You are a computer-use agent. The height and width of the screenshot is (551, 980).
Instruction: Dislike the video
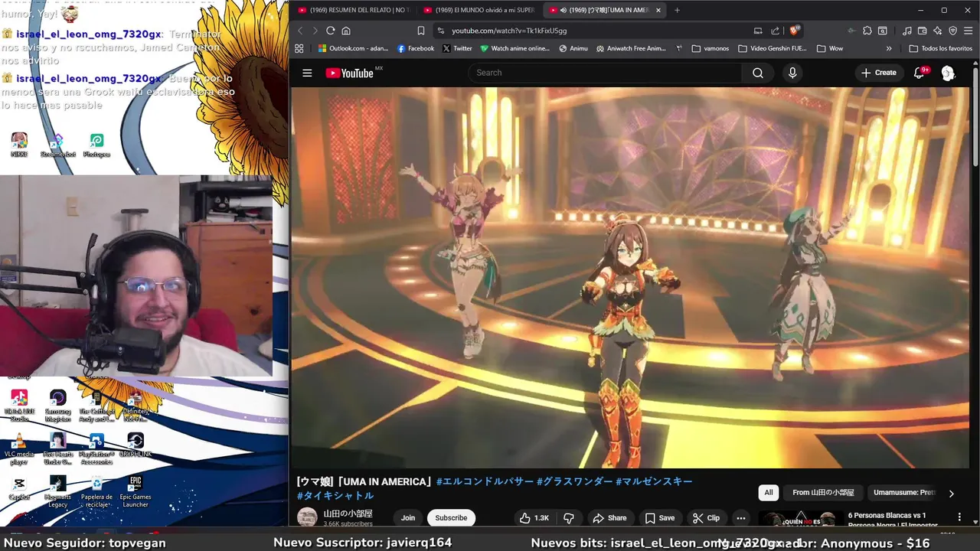point(569,518)
